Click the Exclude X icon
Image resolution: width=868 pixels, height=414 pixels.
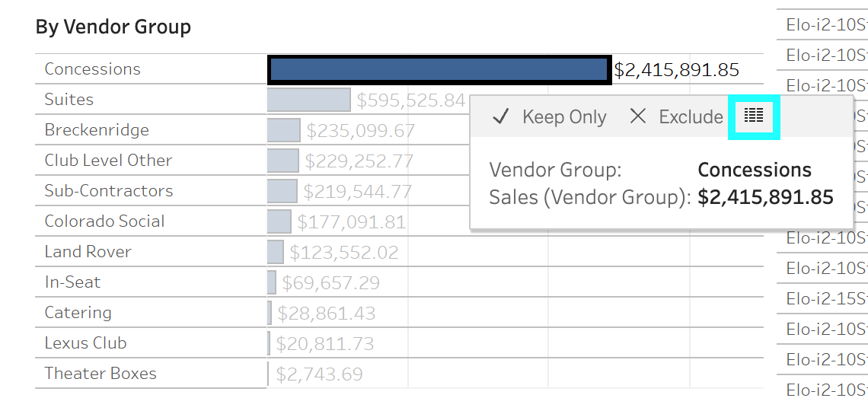638,116
